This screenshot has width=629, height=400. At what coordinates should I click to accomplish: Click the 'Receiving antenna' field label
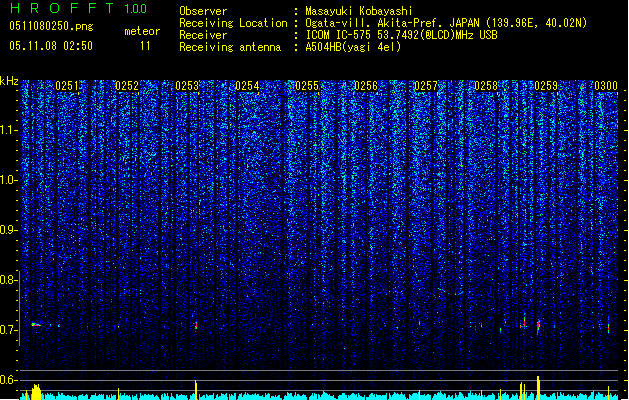coord(230,47)
